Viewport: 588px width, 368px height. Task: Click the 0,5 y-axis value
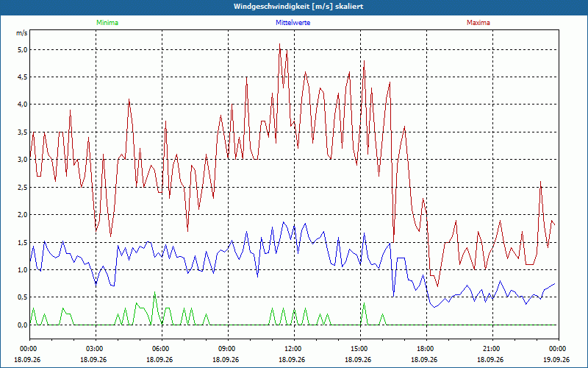pos(23,297)
